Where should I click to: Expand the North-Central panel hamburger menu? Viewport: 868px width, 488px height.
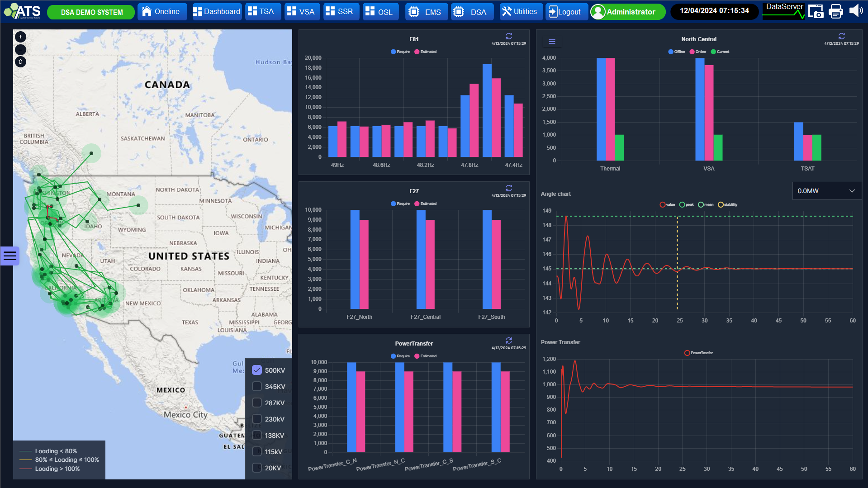pyautogui.click(x=552, y=42)
